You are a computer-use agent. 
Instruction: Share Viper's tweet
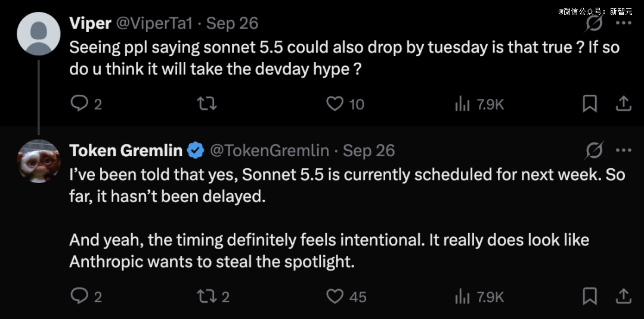[623, 104]
